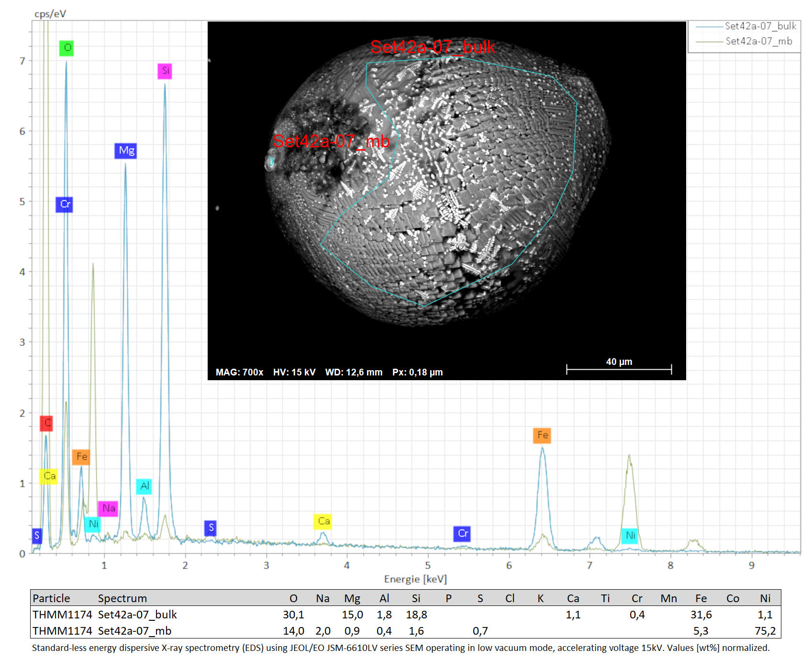
Task: Click THMM1174 in the Set42a-07_mb row
Action: point(62,631)
